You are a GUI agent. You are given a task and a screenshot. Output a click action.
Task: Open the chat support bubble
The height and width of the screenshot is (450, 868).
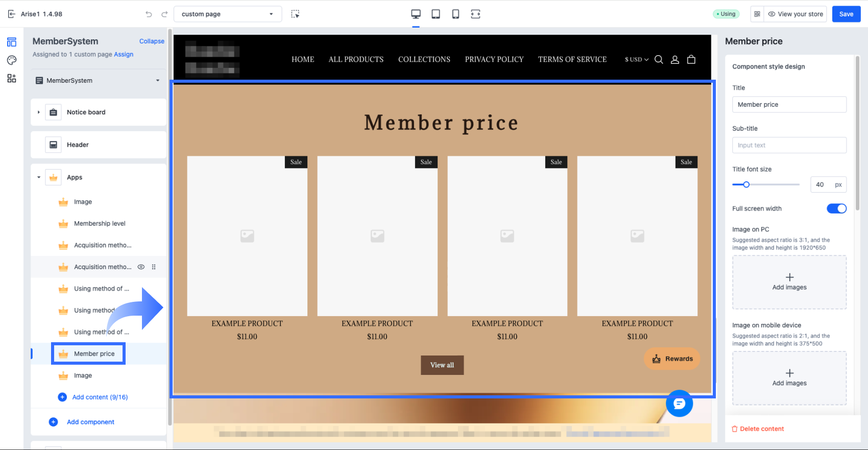[x=679, y=404]
